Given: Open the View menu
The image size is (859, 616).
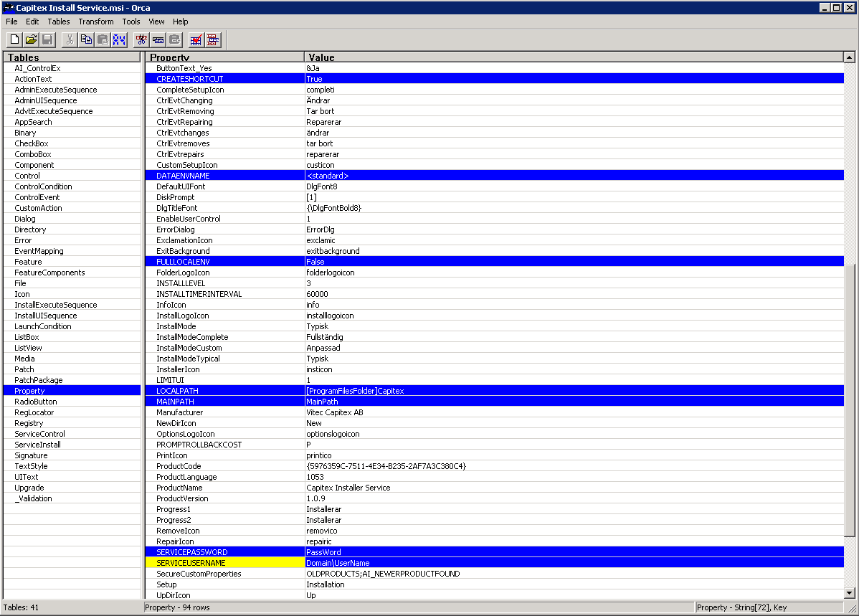Looking at the screenshot, I should 156,22.
